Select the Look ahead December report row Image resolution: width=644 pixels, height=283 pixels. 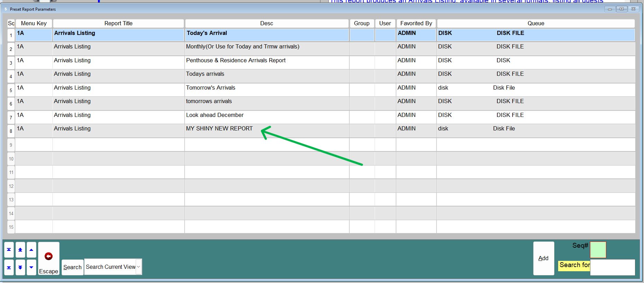[215, 115]
